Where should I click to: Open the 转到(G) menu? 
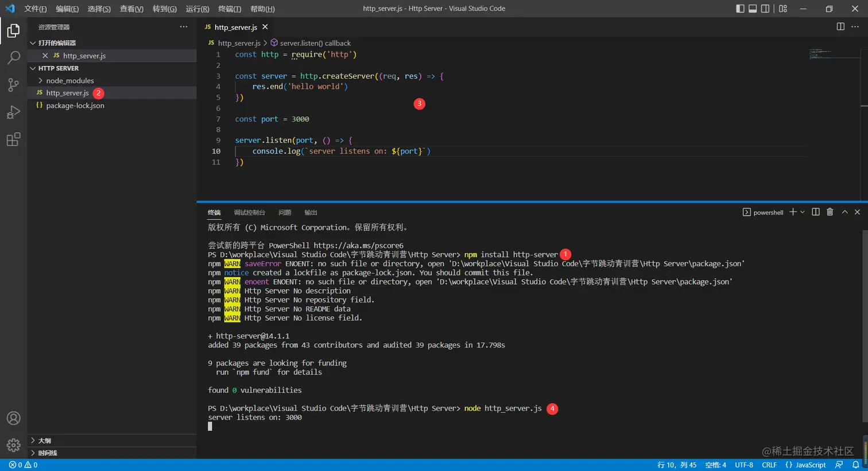(165, 9)
